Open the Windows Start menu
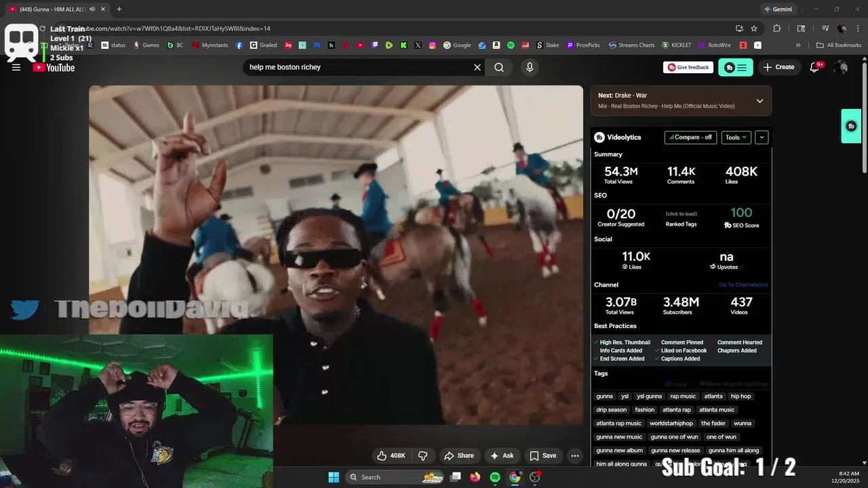 coord(334,477)
